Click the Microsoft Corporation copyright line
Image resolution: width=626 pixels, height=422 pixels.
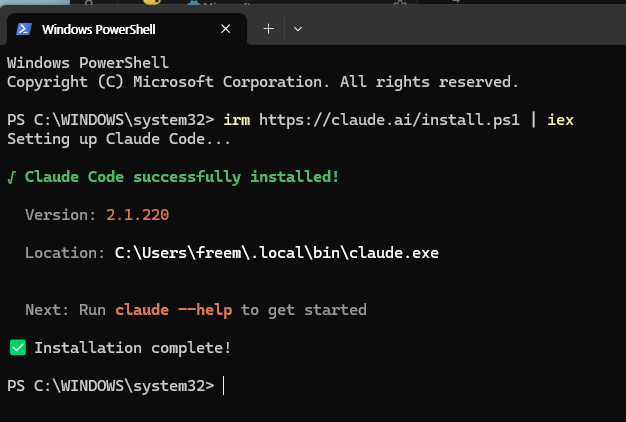pyautogui.click(x=263, y=82)
